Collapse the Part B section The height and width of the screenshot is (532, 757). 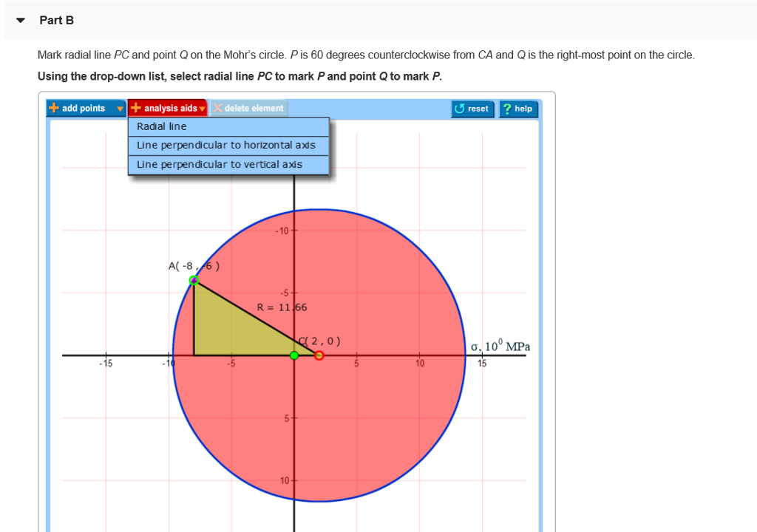click(18, 20)
